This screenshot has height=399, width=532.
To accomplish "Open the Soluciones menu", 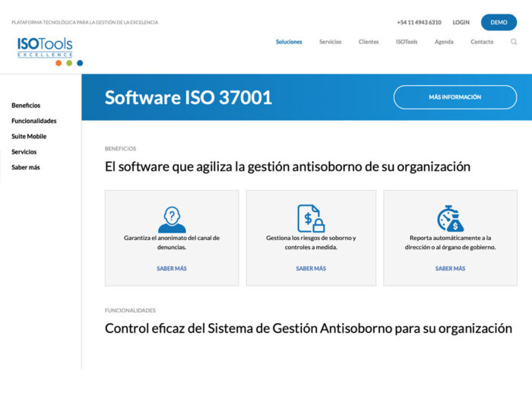I will tap(289, 42).
